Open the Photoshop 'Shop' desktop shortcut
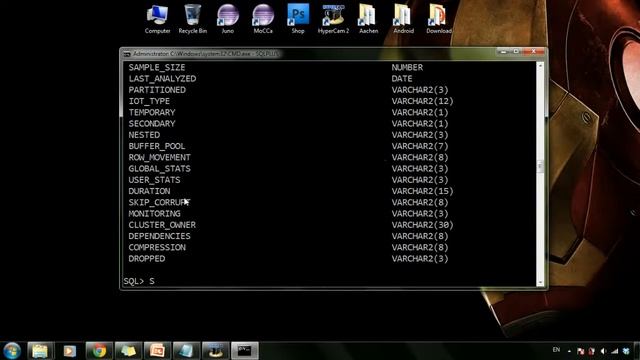Image resolution: width=640 pixels, height=360 pixels. (298, 19)
